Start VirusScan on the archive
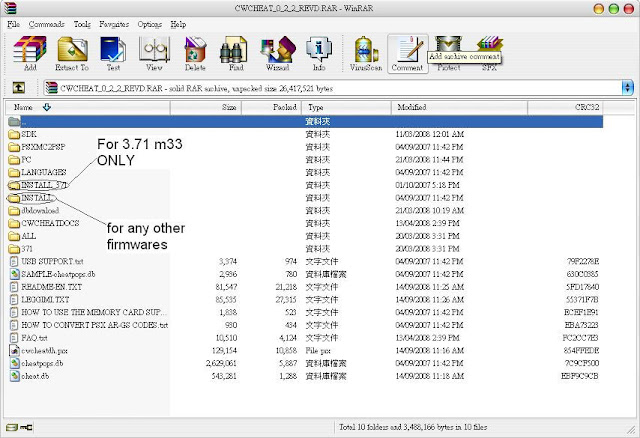The width and height of the screenshot is (640, 438). click(x=366, y=53)
